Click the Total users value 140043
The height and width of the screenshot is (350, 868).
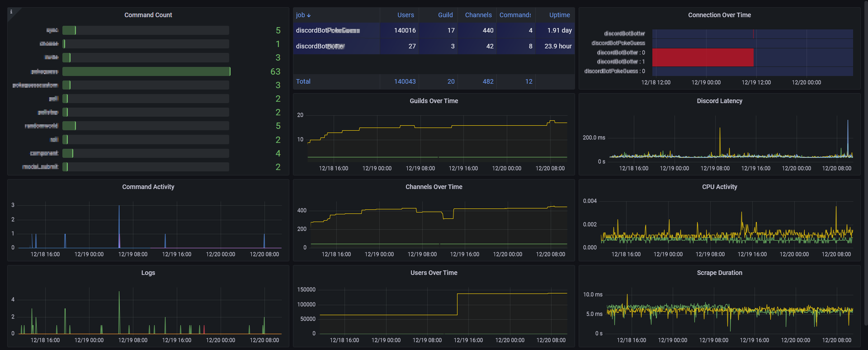[405, 81]
